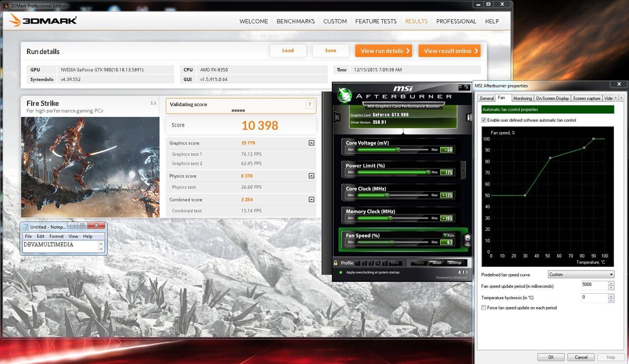The width and height of the screenshot is (629, 364).
Task: Click the Afterburner profile Save button
Action: click(395, 263)
